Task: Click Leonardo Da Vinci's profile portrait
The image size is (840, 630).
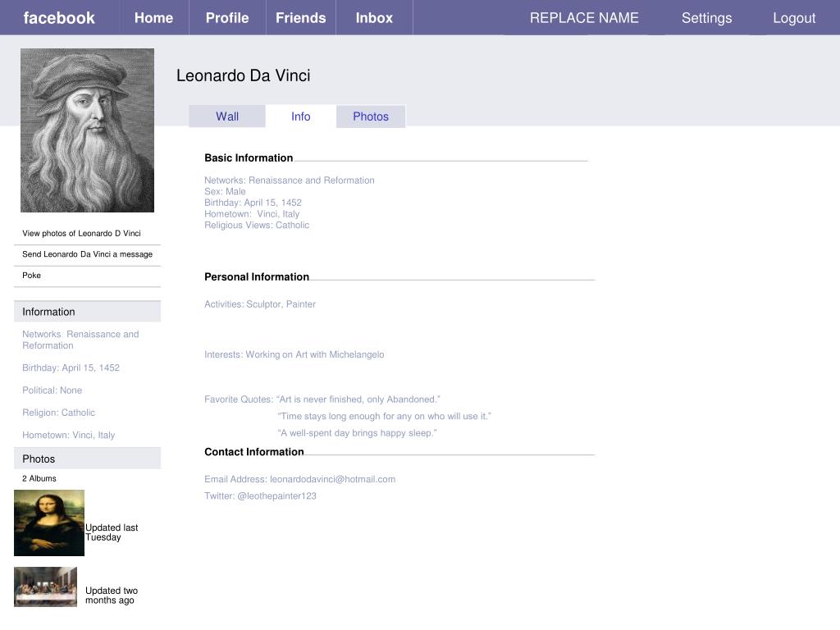Action: click(87, 130)
